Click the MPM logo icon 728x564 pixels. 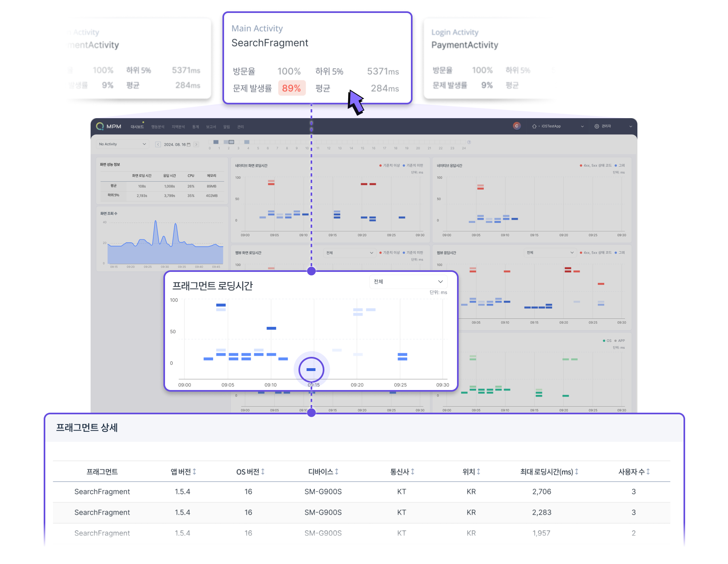click(100, 126)
